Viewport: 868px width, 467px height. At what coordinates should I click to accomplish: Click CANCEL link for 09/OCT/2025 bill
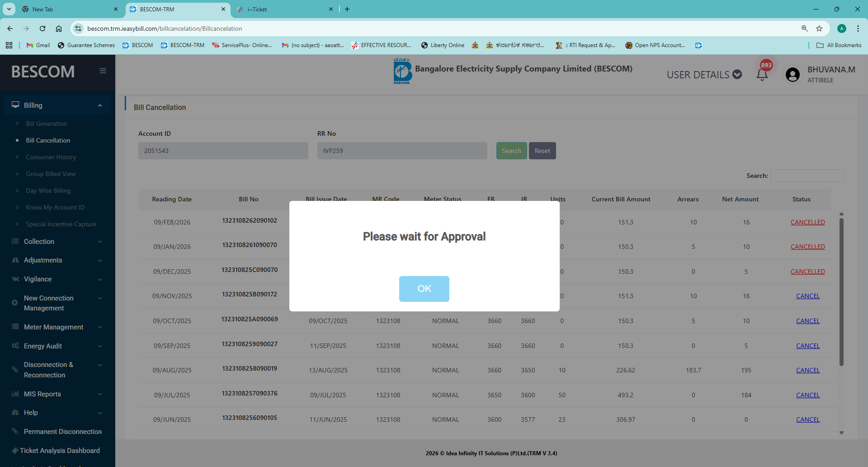click(x=808, y=321)
